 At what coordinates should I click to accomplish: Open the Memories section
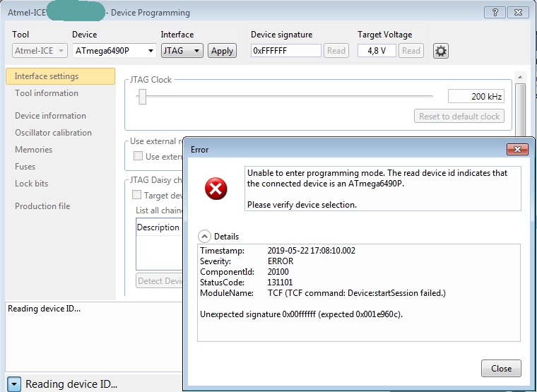34,150
